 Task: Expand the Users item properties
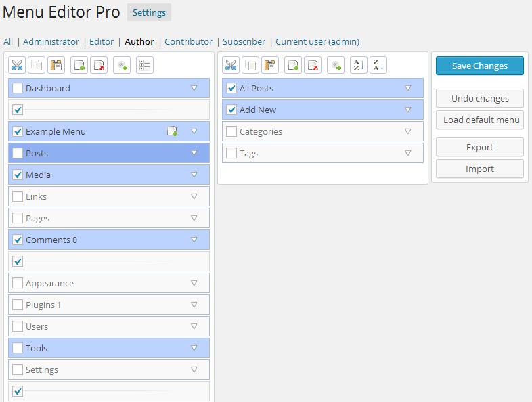[194, 326]
